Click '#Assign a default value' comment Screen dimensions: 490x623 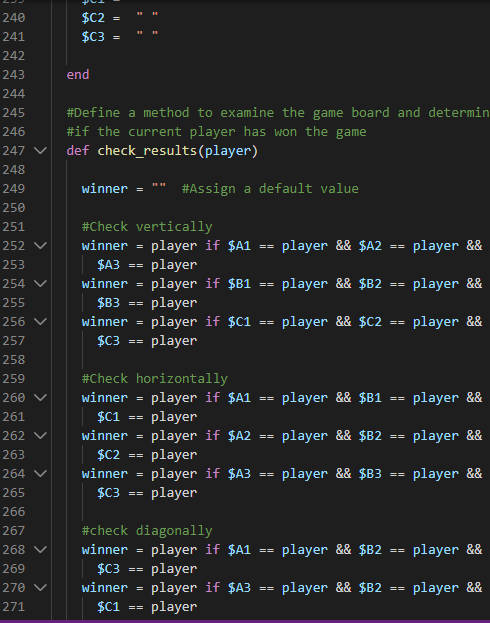(270, 189)
